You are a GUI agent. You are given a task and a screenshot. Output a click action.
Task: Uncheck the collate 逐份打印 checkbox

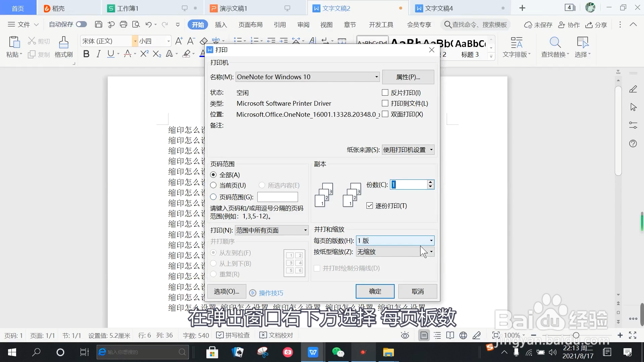tap(369, 206)
